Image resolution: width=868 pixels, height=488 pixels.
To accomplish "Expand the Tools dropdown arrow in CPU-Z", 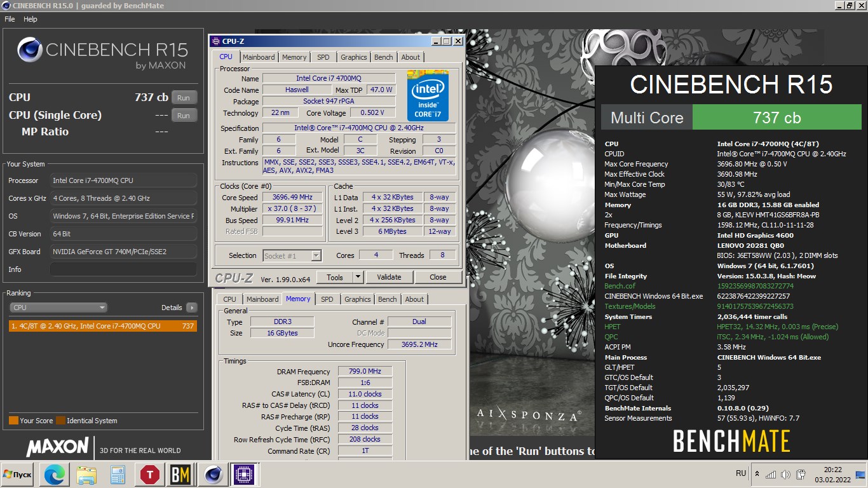I will (358, 277).
